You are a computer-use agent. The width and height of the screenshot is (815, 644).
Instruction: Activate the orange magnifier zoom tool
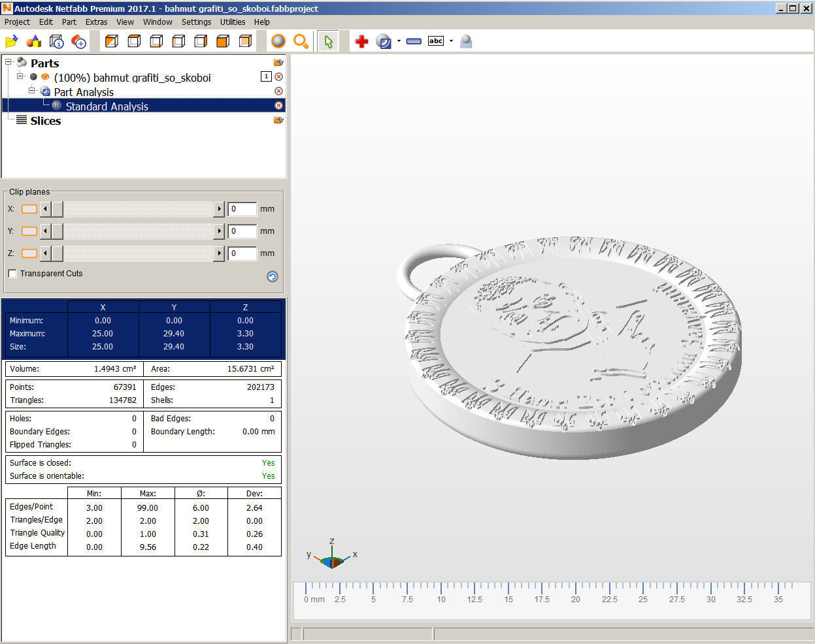(x=301, y=41)
